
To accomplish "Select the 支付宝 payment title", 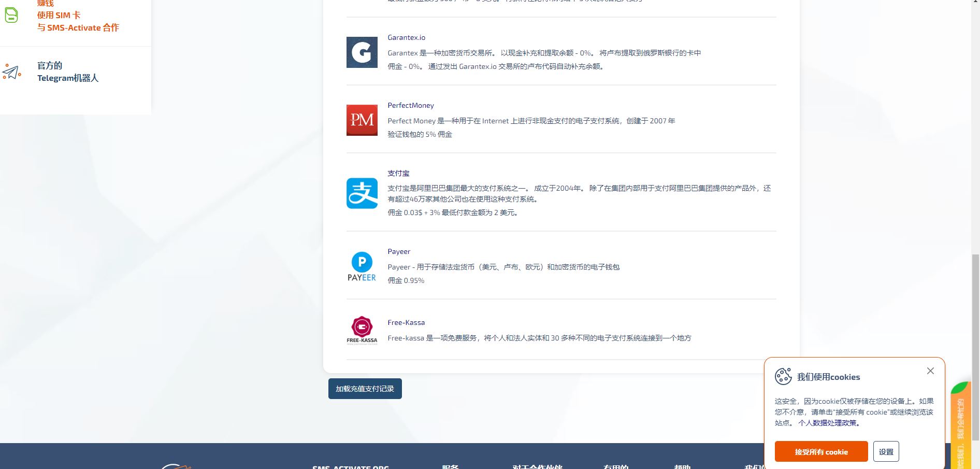I will [398, 173].
